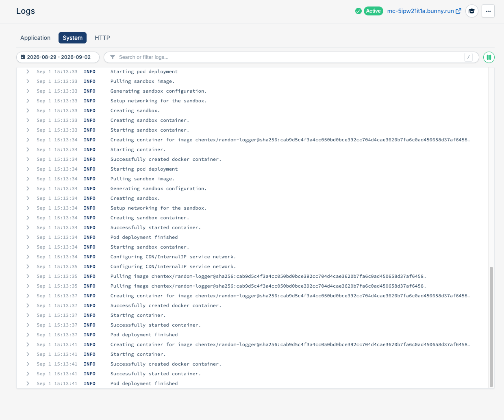
Task: Expand the 15:13:34 Creating container for image row
Action: click(28, 140)
